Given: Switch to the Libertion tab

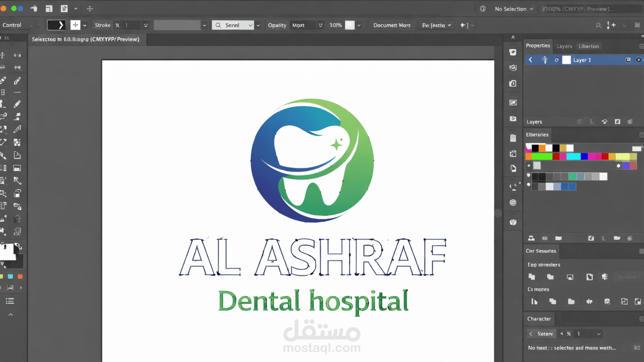Looking at the screenshot, I should (x=589, y=46).
